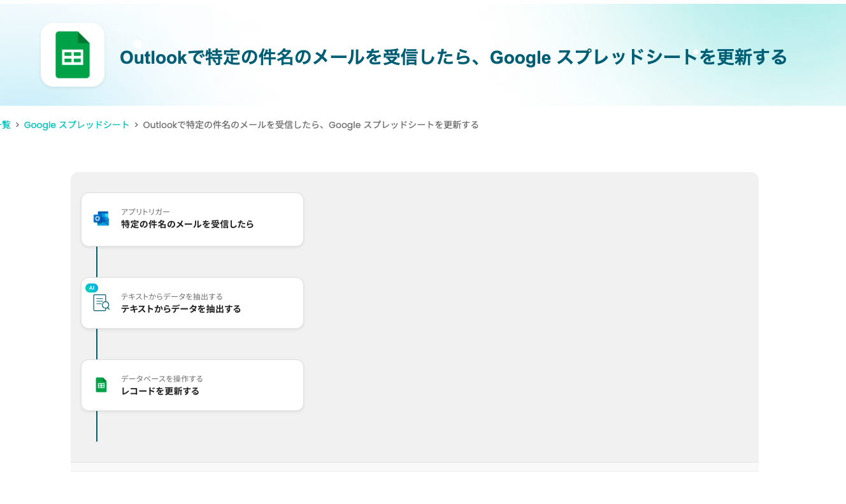
Task: Select the レコードを更新する step title
Action: click(x=160, y=391)
